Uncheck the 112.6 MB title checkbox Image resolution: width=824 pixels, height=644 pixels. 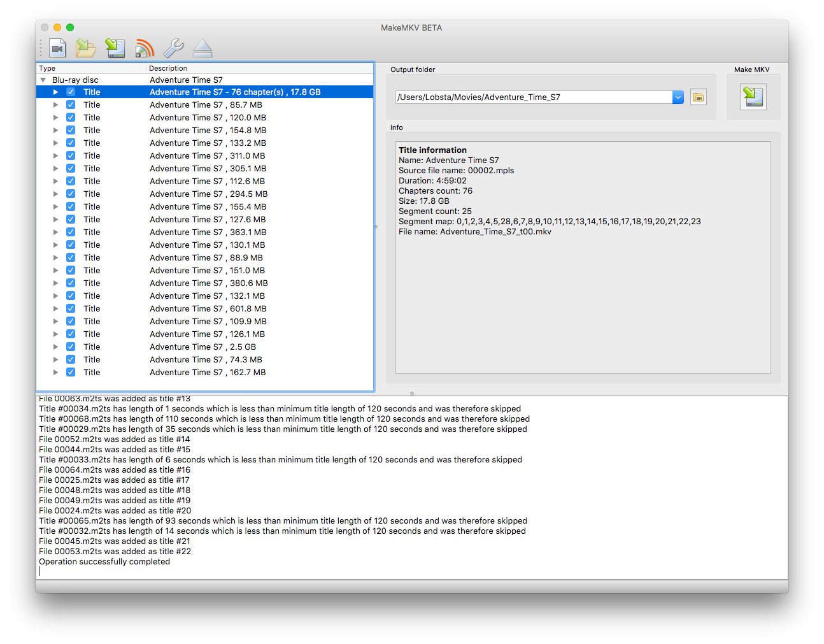click(71, 182)
